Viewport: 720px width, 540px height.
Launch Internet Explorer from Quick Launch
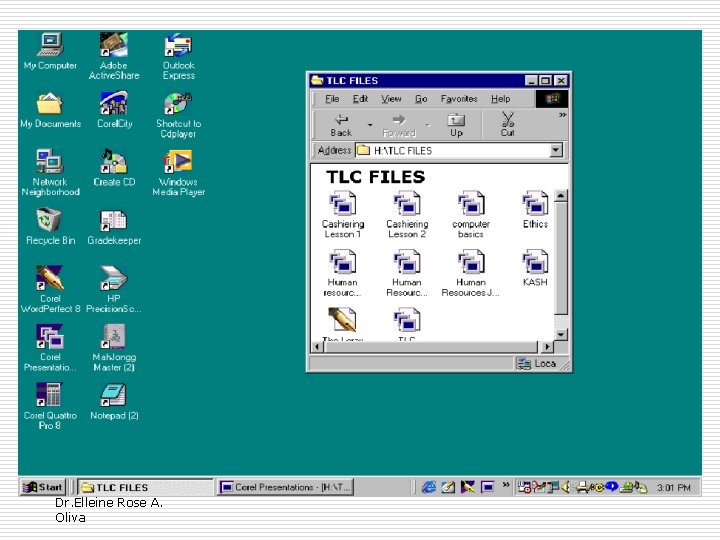(428, 487)
